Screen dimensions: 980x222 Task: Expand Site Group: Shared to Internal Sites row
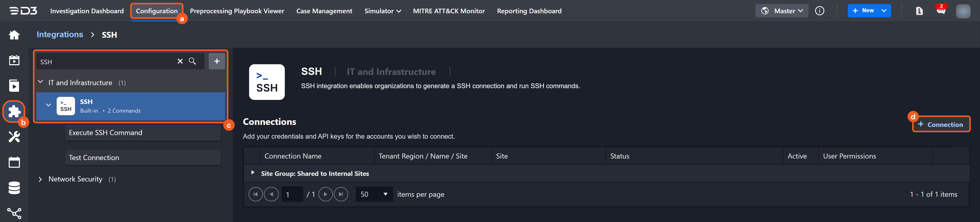253,173
